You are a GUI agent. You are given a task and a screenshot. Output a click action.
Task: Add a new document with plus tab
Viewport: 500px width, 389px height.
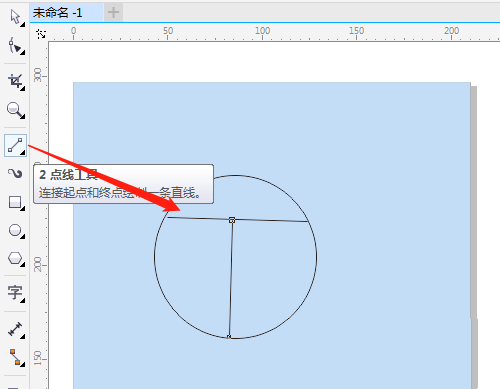(113, 13)
